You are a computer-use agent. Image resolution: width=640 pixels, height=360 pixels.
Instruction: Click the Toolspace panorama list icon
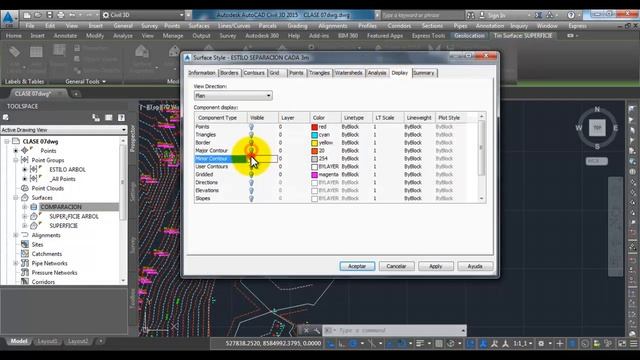(109, 118)
